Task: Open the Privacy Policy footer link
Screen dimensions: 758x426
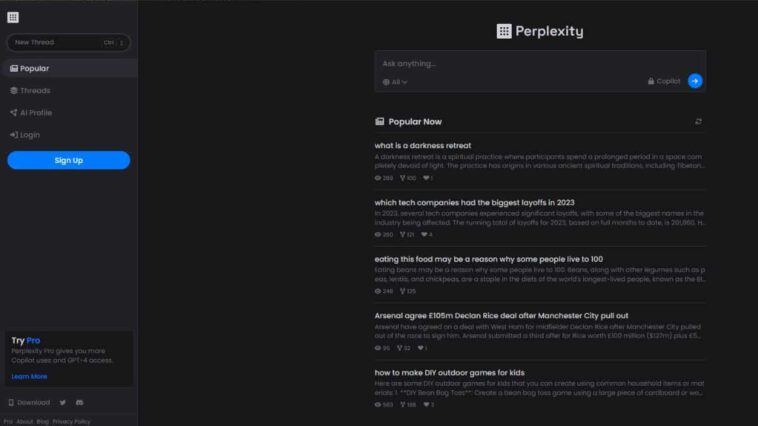Action: 71,422
